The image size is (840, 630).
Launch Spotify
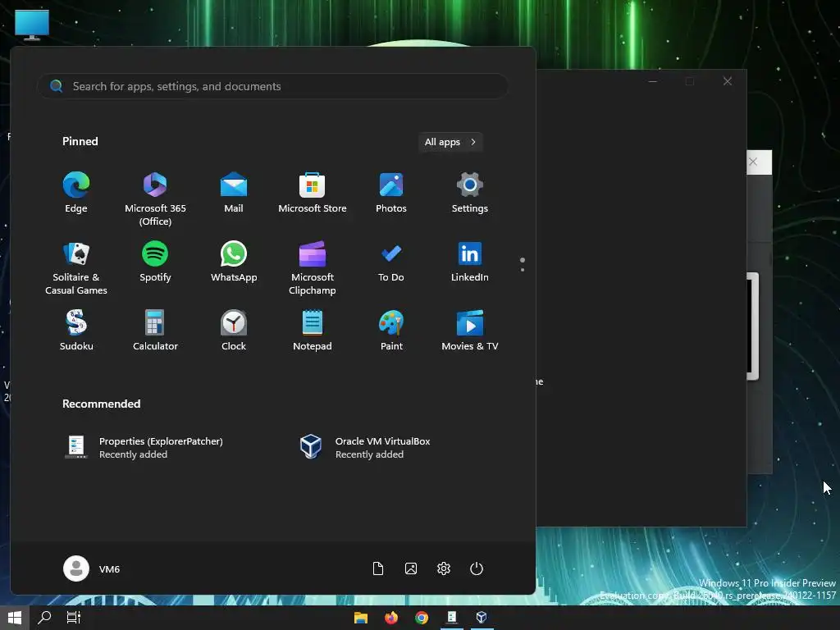tap(155, 262)
